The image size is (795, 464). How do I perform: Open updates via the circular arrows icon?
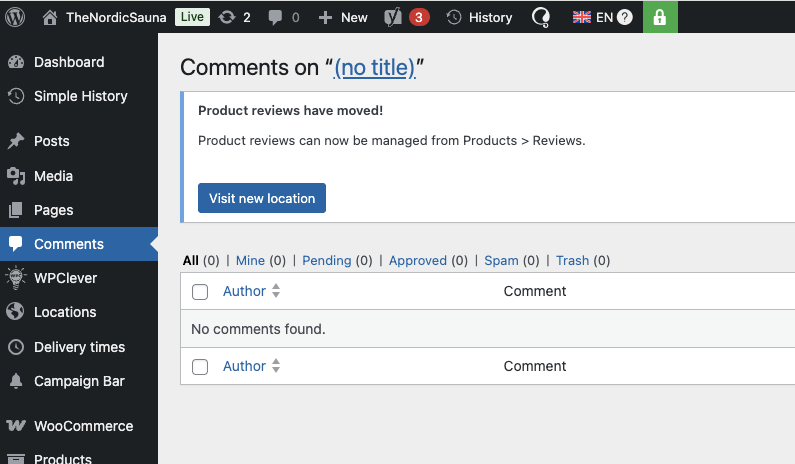tap(227, 18)
